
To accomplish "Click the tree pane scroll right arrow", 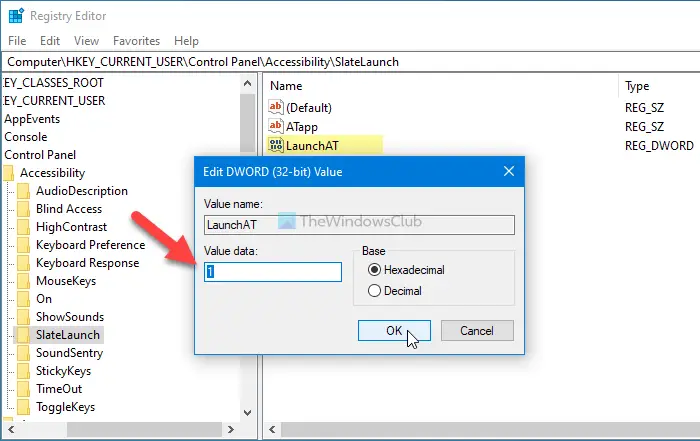I will point(230,429).
